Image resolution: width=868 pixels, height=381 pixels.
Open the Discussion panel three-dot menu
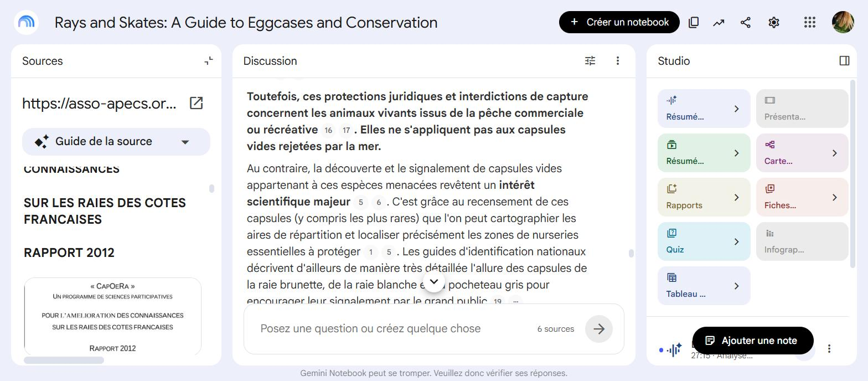point(618,61)
